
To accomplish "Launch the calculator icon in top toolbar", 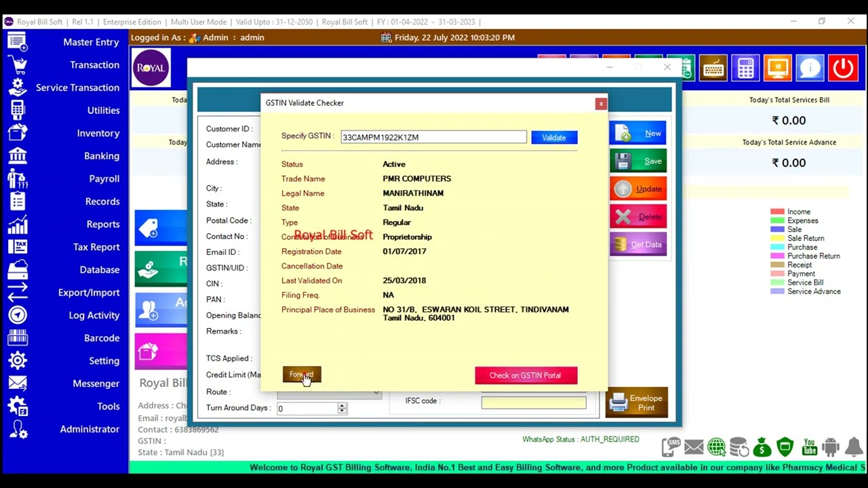I will (x=745, y=68).
